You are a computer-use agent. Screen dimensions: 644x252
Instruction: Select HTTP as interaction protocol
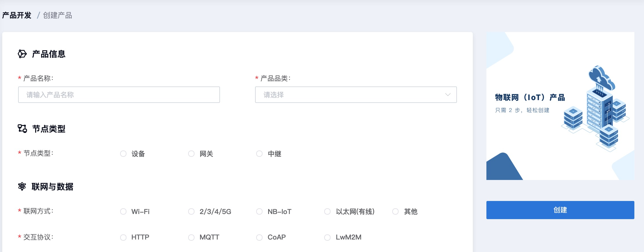(123, 237)
